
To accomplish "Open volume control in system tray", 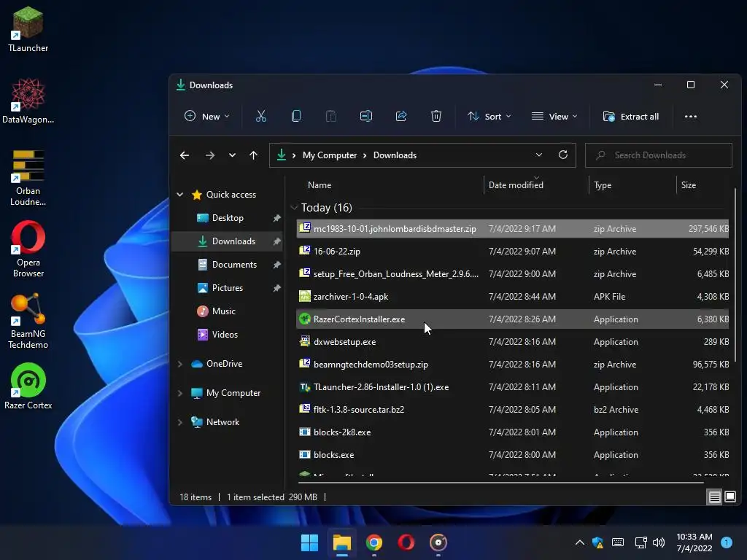I will tap(659, 542).
